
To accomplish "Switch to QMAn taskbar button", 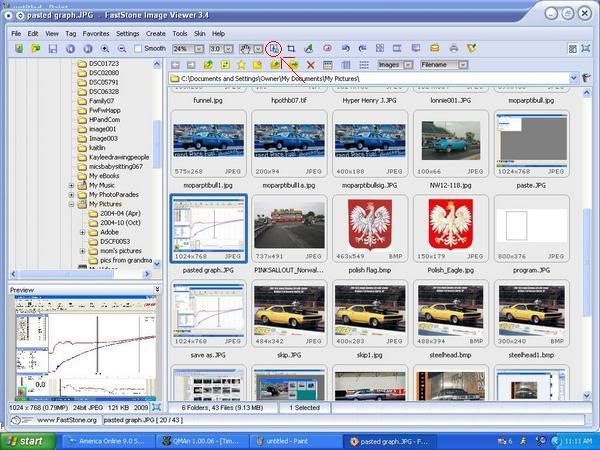I will tap(203, 441).
